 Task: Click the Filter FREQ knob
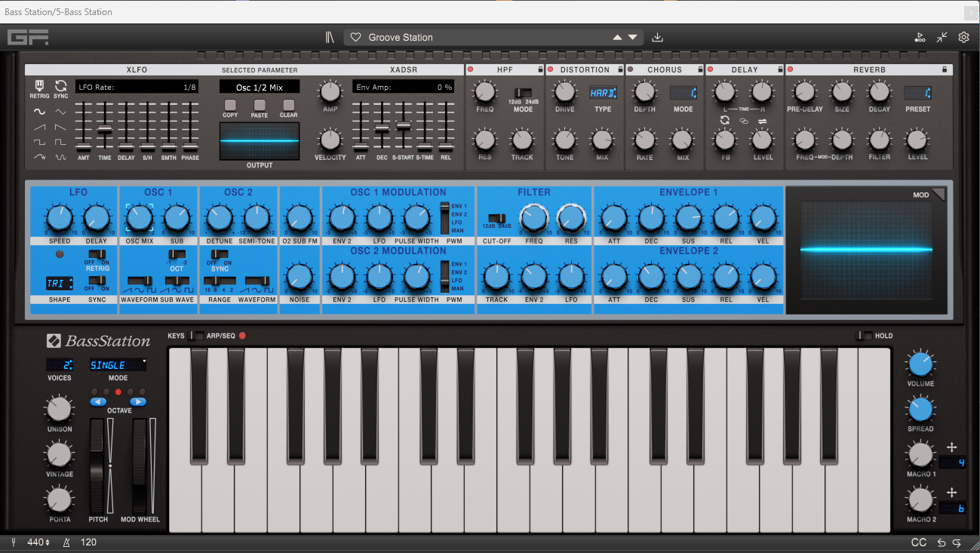click(x=533, y=218)
